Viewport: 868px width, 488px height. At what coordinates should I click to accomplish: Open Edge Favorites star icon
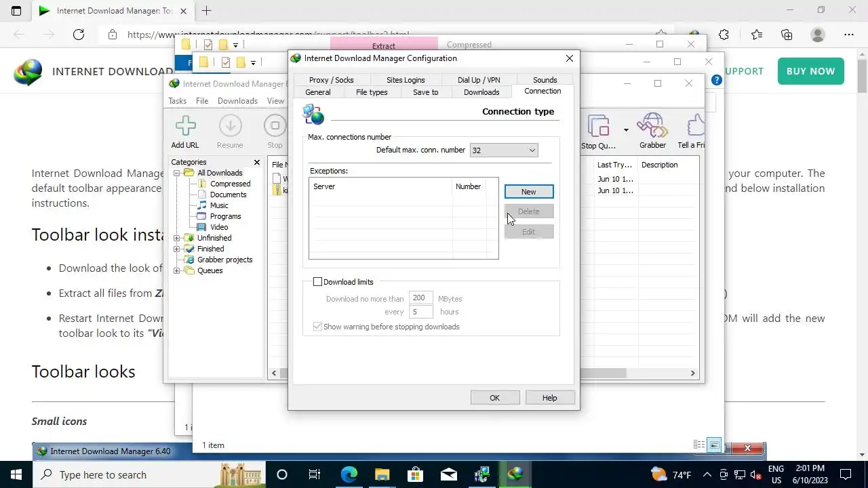[757, 35]
